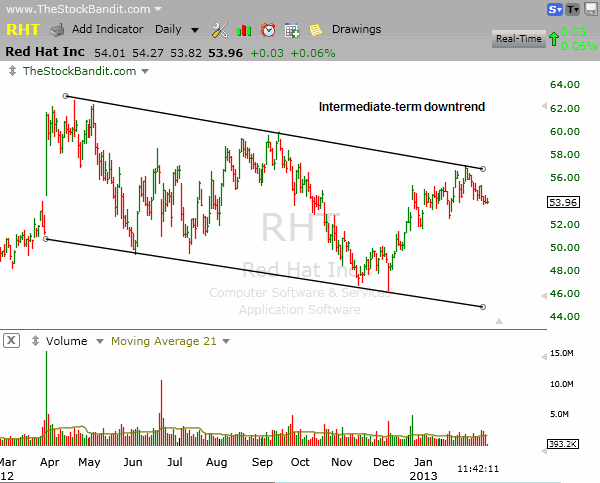600x483 pixels.
Task: Click the up triangle below the price chart
Action: [499, 321]
